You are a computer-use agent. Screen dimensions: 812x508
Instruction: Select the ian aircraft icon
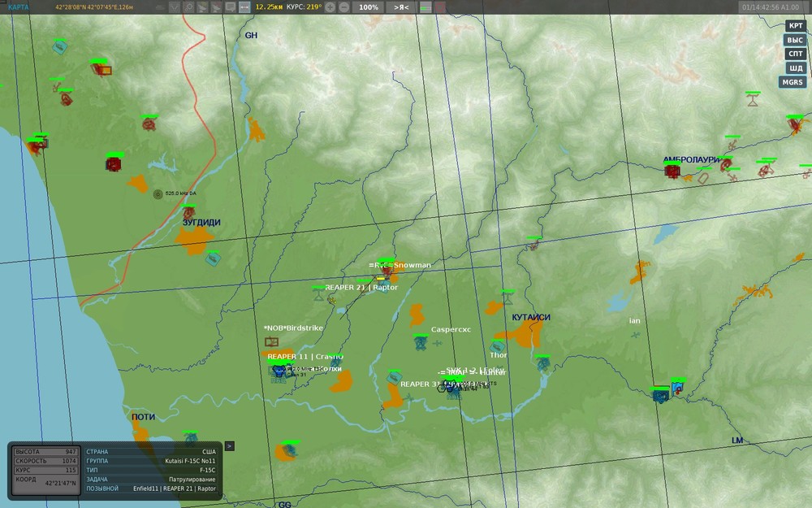pyautogui.click(x=636, y=335)
